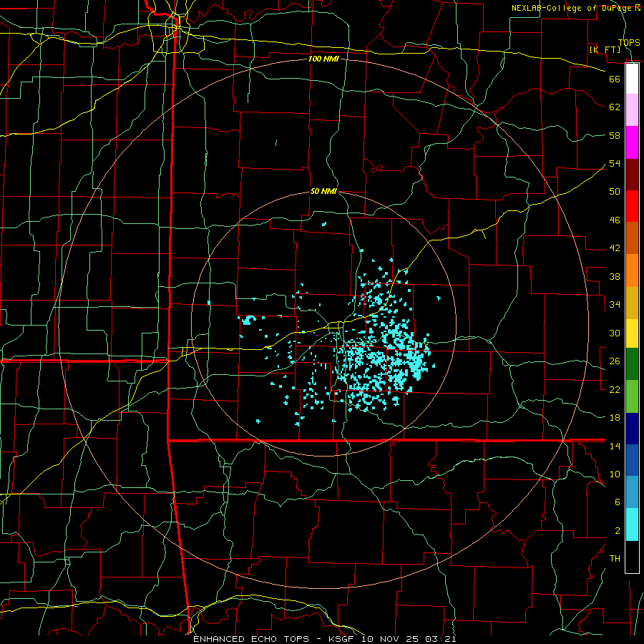Click the gold legend swatch
The height and width of the screenshot is (644, 644).
632,303
